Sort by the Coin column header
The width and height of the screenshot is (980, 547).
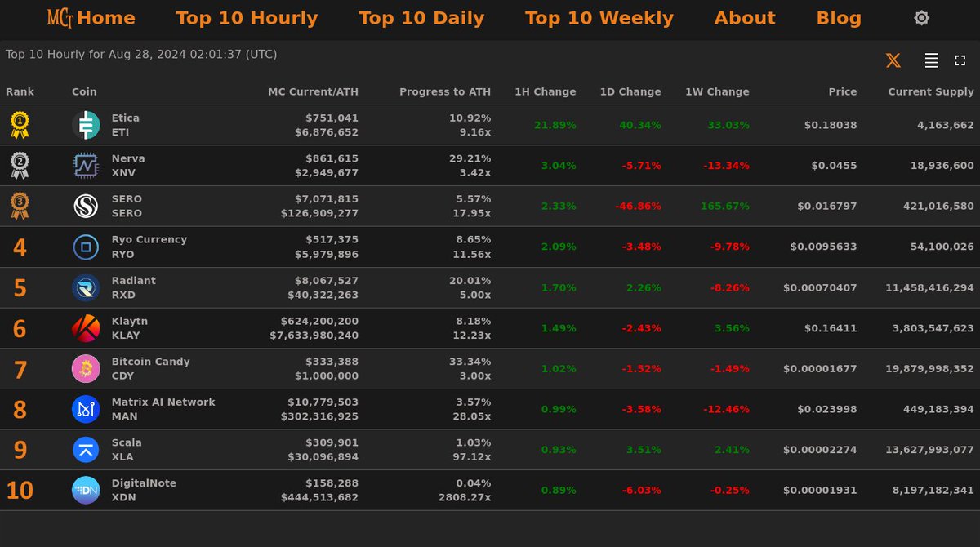(84, 92)
